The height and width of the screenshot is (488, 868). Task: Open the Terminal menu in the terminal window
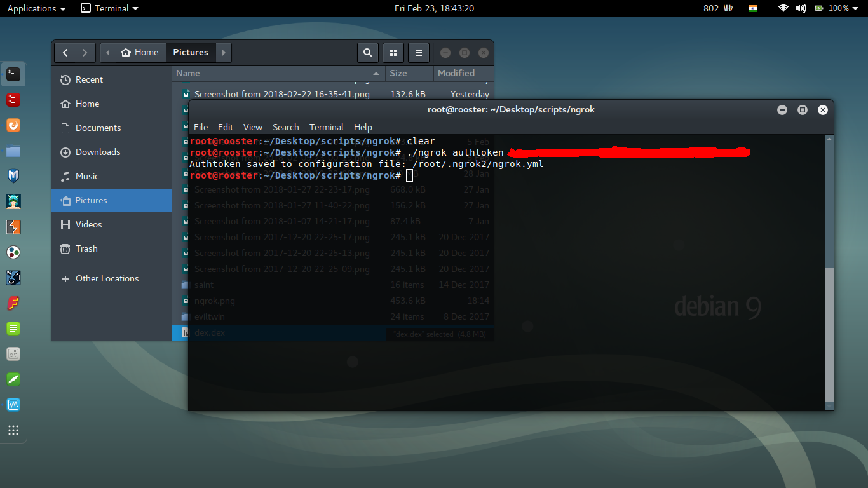[326, 127]
